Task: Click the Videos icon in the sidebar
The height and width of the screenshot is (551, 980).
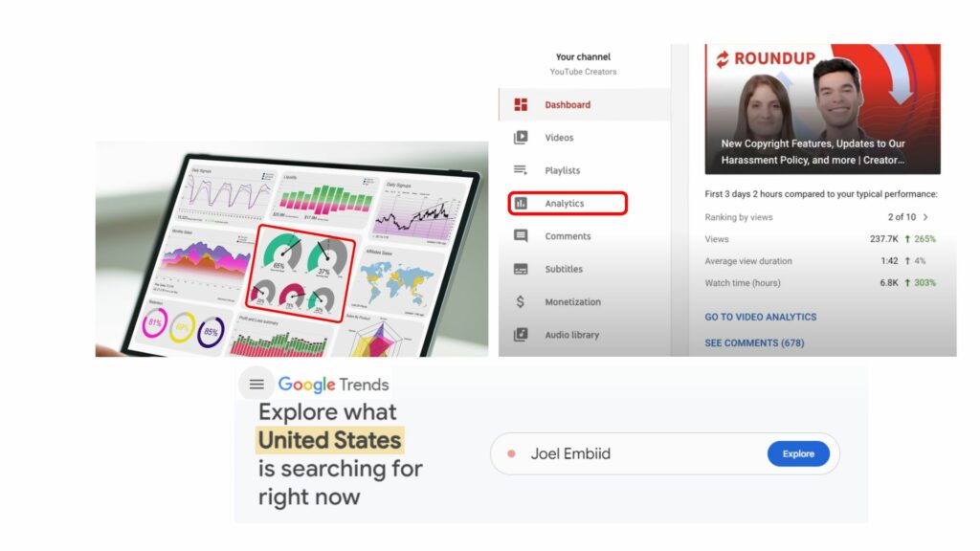Action: [520, 137]
